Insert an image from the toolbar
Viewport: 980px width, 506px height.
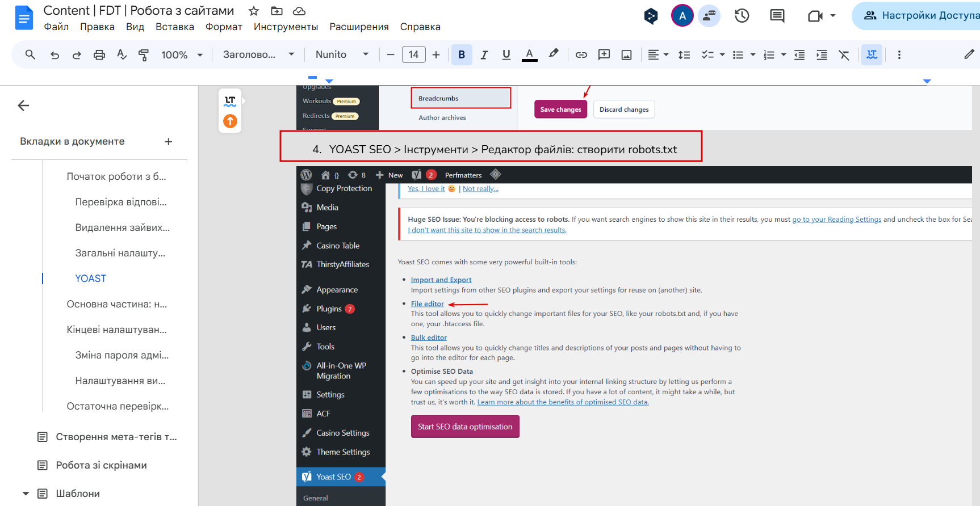tap(627, 55)
